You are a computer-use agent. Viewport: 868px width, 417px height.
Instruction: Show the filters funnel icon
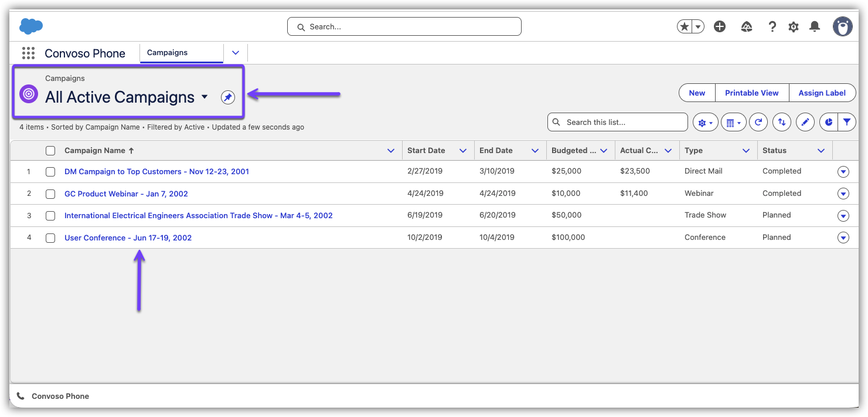click(847, 122)
